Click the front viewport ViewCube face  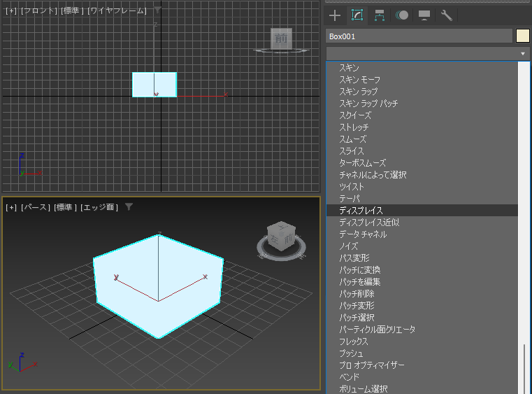(x=281, y=38)
